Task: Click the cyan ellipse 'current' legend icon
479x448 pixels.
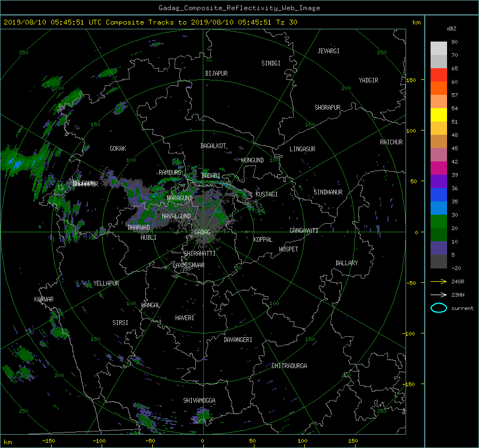Action: (x=439, y=308)
